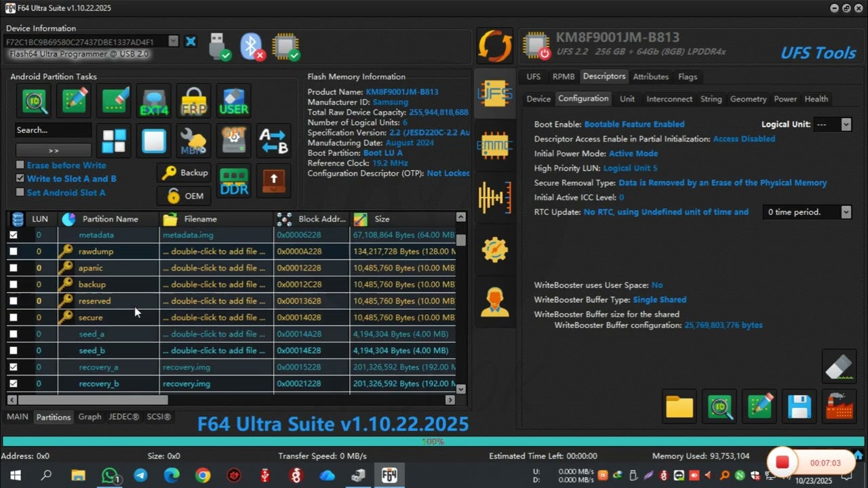The image size is (868, 488).
Task: Click the USER data erase icon
Action: coord(234,102)
